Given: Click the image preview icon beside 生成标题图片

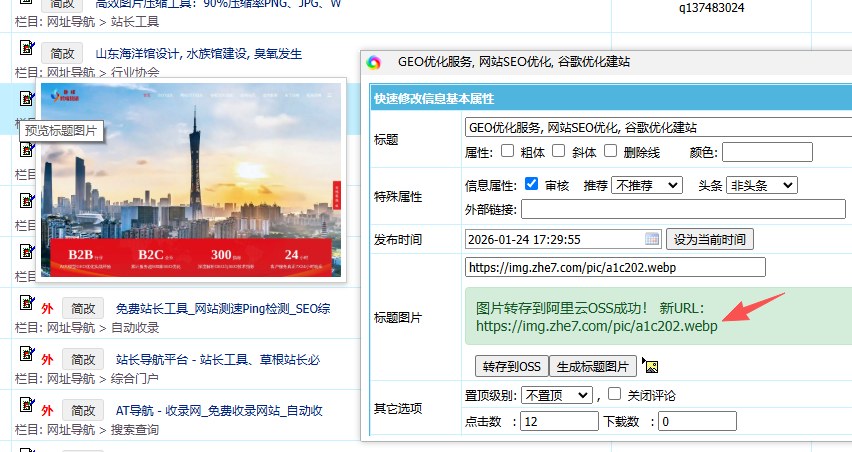Looking at the screenshot, I should [x=649, y=366].
